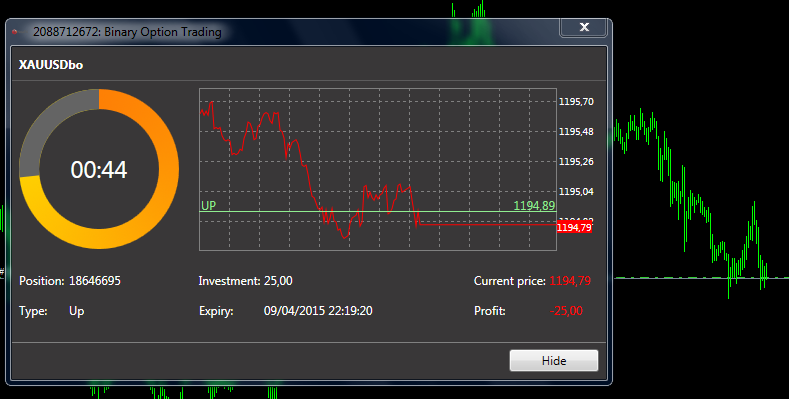Click the green 1194,89 strike price label
The width and height of the screenshot is (789, 399).
click(x=534, y=205)
